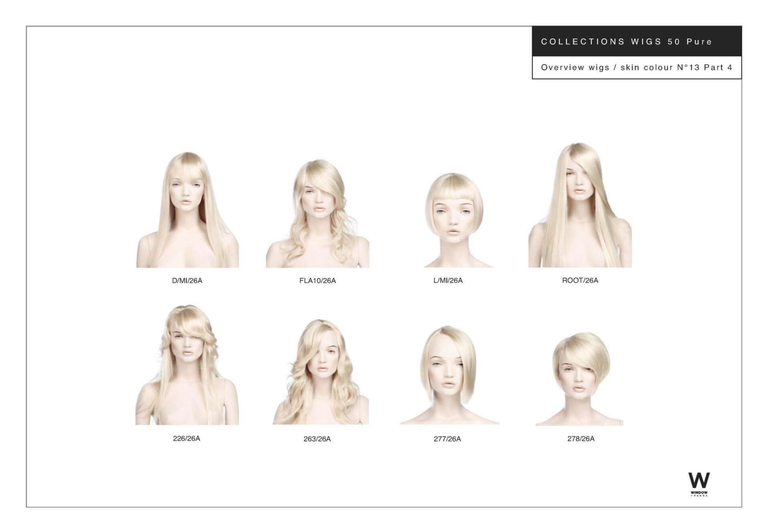The image size is (770, 532).
Task: Click the FLA10/26A text label
Action: coord(317,281)
